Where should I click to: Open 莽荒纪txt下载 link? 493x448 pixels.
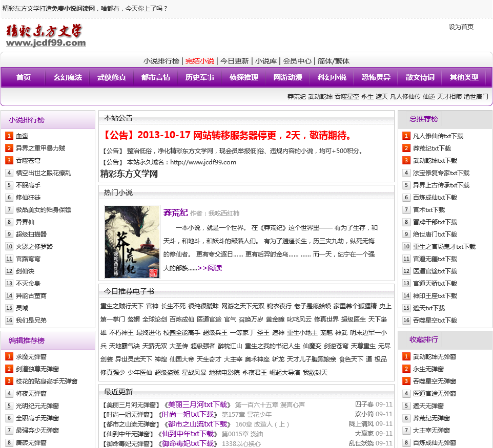432,148
